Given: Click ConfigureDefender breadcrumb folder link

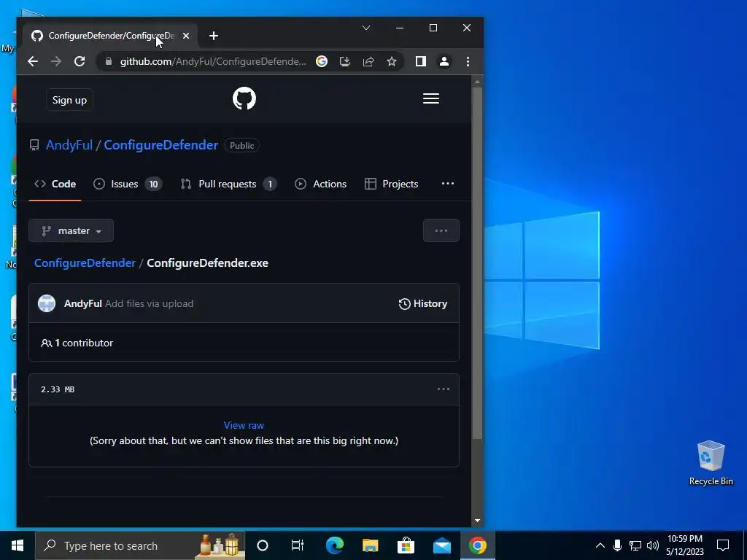Looking at the screenshot, I should (x=85, y=262).
